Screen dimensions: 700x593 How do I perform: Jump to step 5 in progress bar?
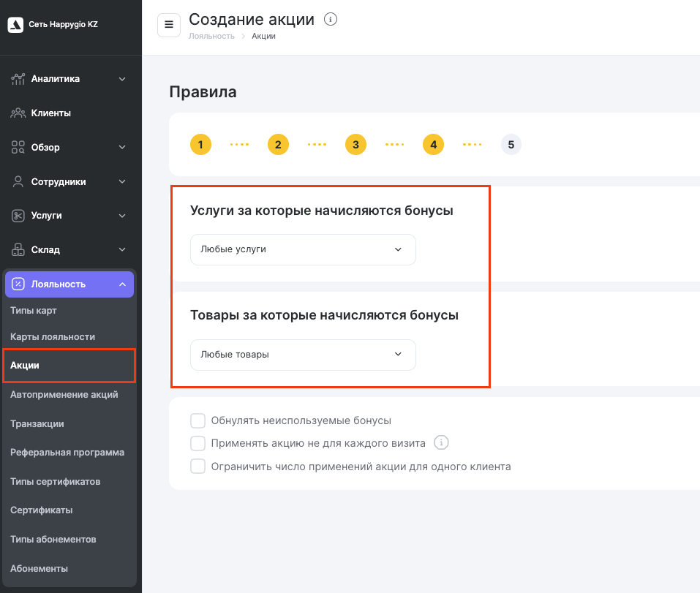click(x=511, y=145)
